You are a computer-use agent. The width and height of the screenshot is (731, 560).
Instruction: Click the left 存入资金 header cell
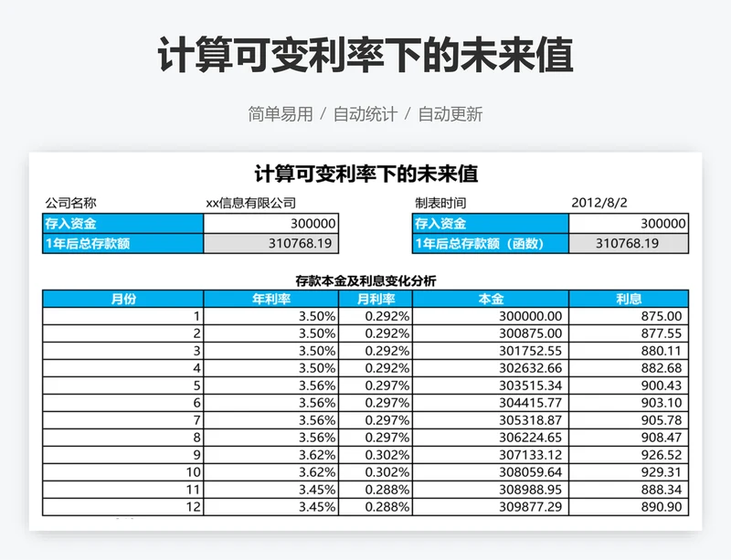pos(123,223)
